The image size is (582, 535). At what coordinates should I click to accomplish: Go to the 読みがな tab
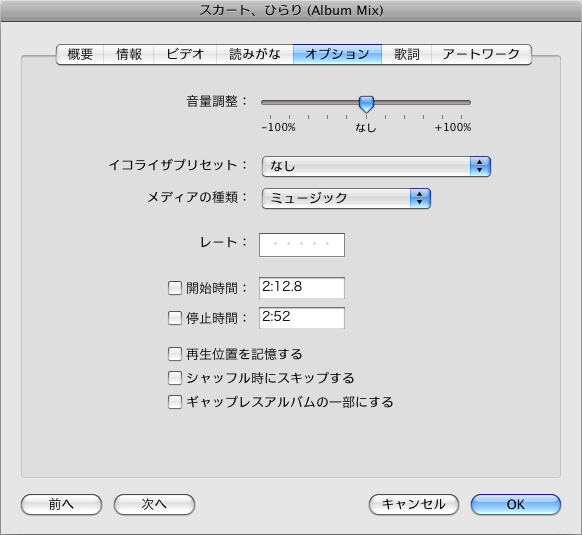point(255,55)
